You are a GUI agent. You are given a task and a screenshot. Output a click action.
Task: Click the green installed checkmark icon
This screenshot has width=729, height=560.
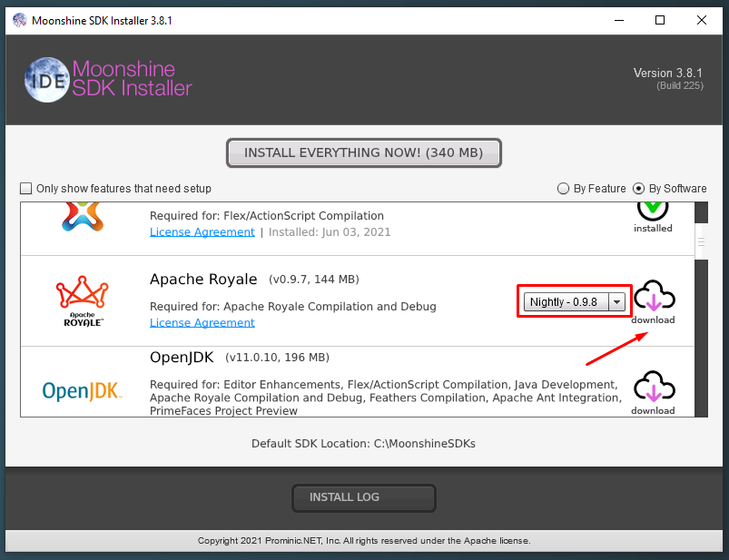(x=653, y=211)
